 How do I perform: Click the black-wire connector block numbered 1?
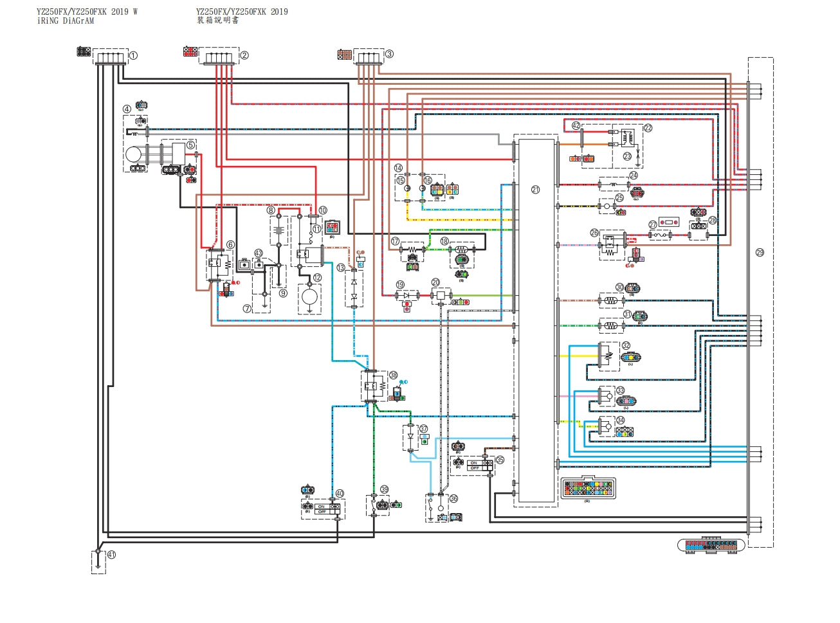(x=110, y=58)
